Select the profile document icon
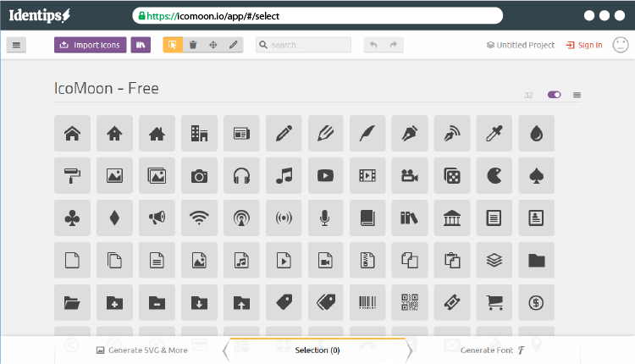The width and height of the screenshot is (635, 364). (x=536, y=218)
